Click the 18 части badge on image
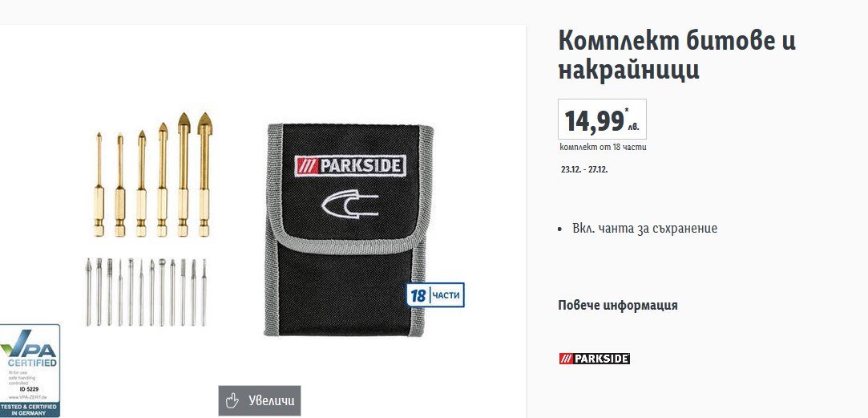868x418 pixels. (x=436, y=295)
